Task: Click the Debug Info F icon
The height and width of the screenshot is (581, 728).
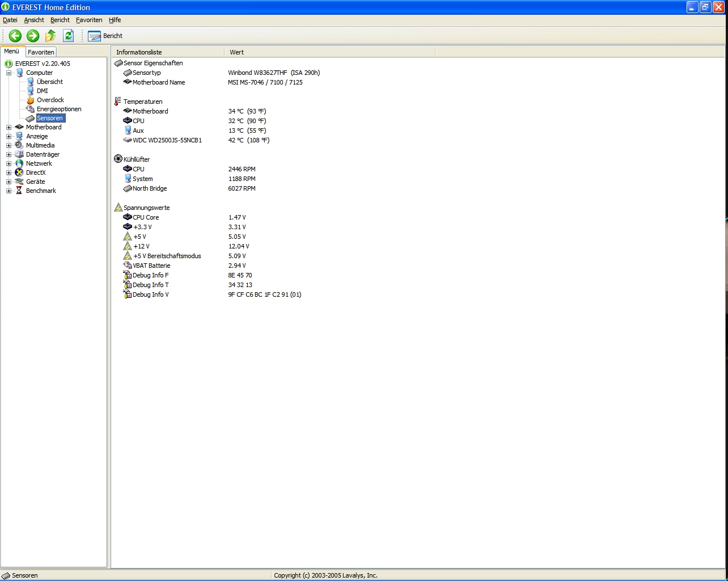Action: click(128, 275)
